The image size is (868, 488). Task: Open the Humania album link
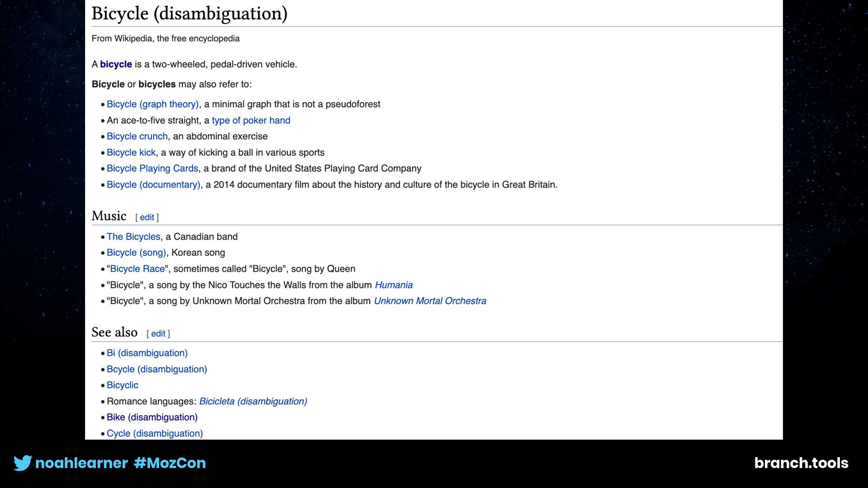coord(394,285)
